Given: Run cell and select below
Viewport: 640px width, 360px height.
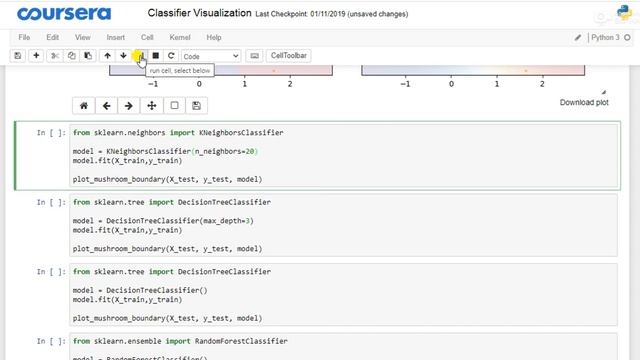Looking at the screenshot, I should click(x=140, y=56).
